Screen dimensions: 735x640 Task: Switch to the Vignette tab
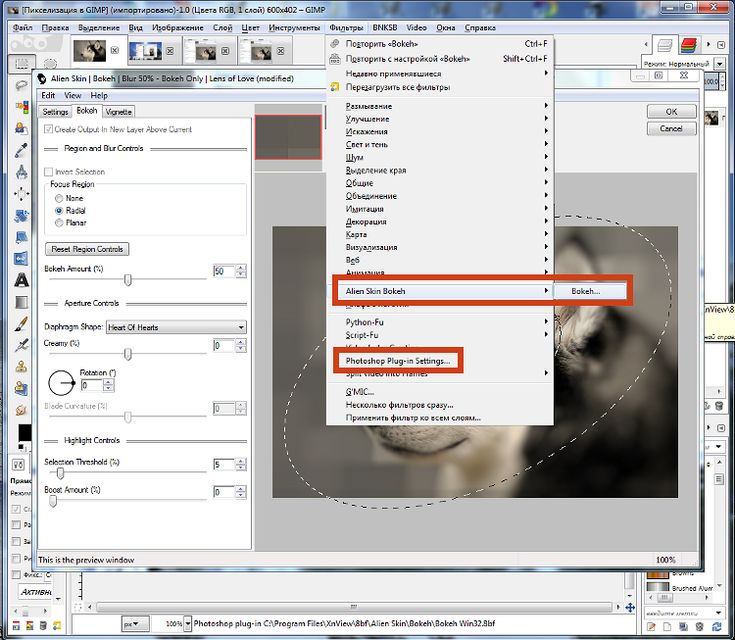coord(119,112)
